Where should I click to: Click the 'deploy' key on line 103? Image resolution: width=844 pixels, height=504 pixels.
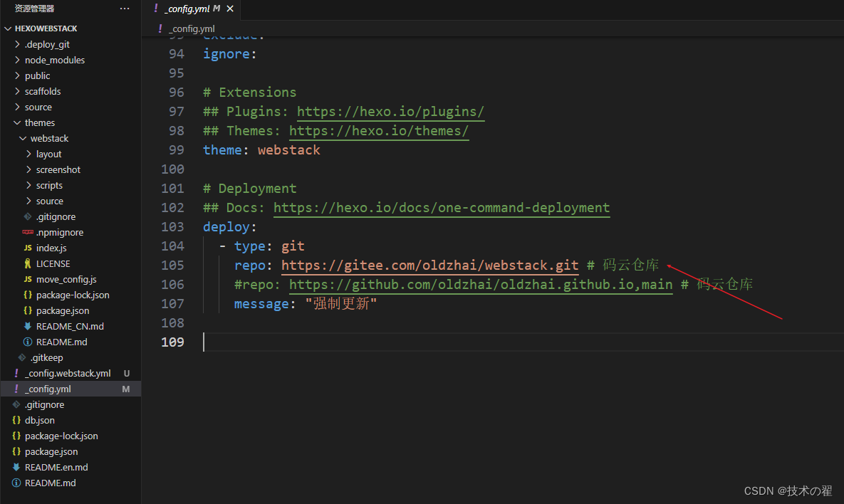[x=226, y=227]
